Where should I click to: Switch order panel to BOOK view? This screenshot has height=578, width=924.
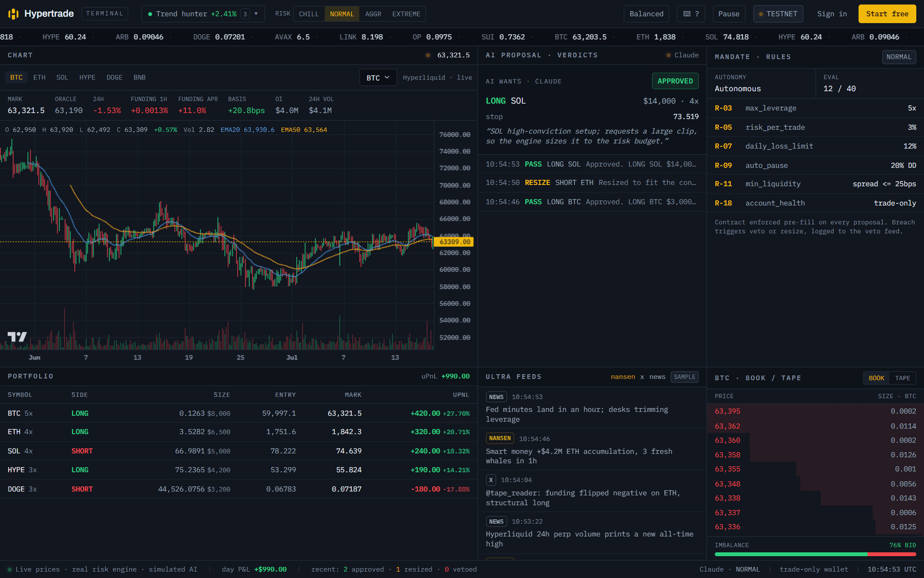(876, 378)
